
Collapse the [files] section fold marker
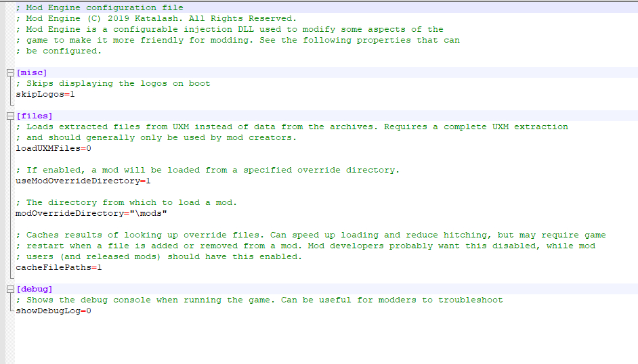point(9,116)
